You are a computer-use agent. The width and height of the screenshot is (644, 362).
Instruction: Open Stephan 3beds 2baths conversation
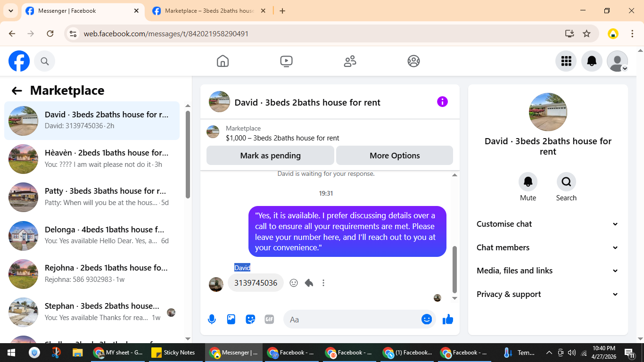(92, 312)
